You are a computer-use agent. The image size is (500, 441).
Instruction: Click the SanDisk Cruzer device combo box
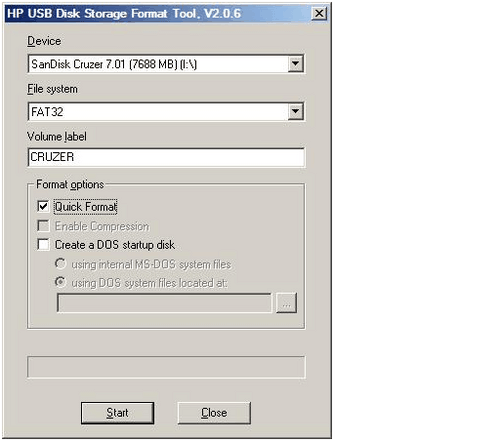pos(166,64)
